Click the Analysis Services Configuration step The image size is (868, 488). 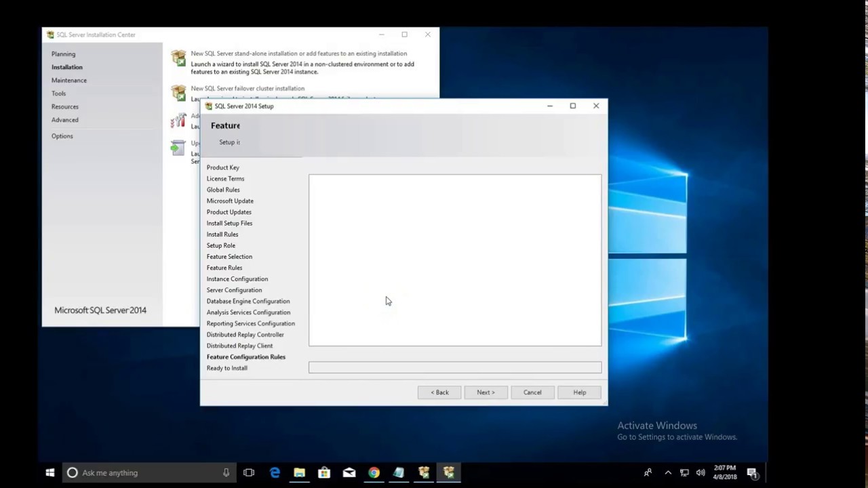click(248, 312)
